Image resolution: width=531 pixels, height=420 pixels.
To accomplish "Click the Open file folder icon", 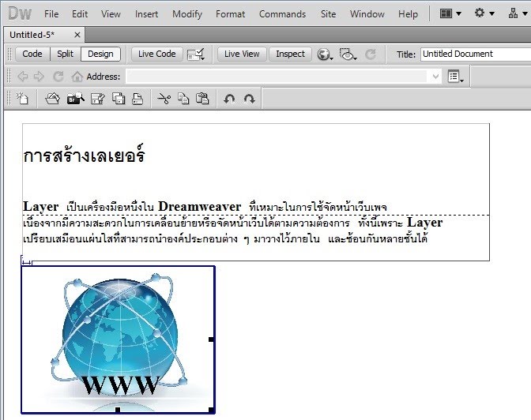I will tap(52, 99).
